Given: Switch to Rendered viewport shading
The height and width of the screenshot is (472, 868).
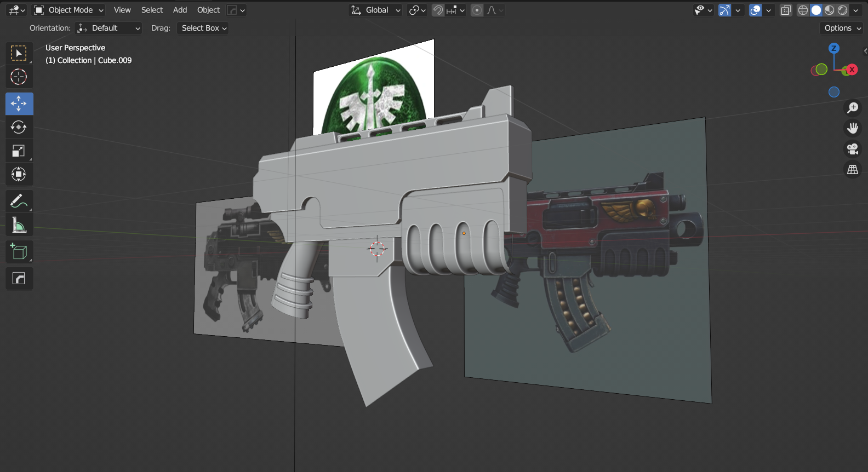Looking at the screenshot, I should pyautogui.click(x=842, y=10).
